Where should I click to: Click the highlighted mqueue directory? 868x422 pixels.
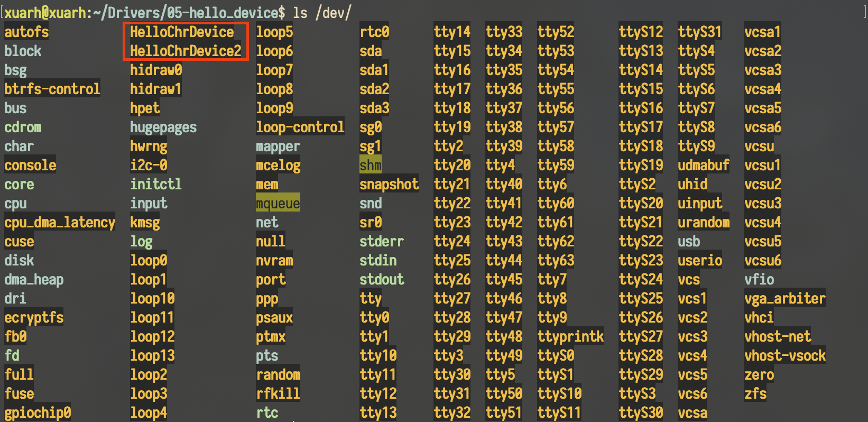(x=278, y=204)
